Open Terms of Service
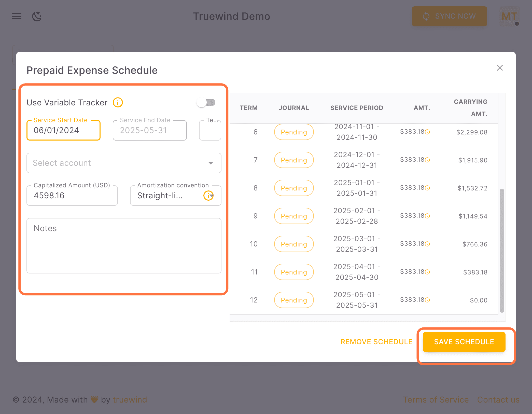The width and height of the screenshot is (532, 414). (x=436, y=399)
